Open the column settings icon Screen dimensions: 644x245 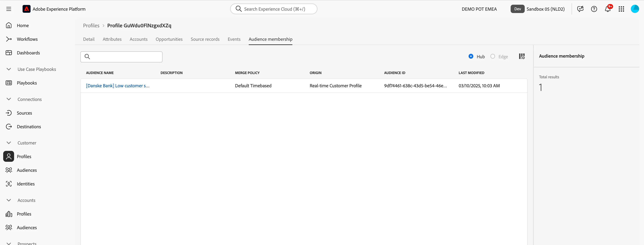(522, 57)
